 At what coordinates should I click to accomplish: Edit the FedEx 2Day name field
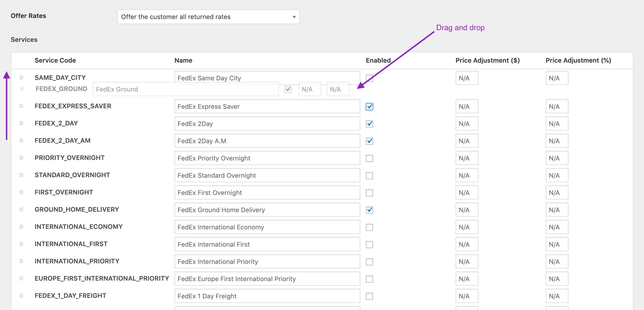click(x=267, y=123)
